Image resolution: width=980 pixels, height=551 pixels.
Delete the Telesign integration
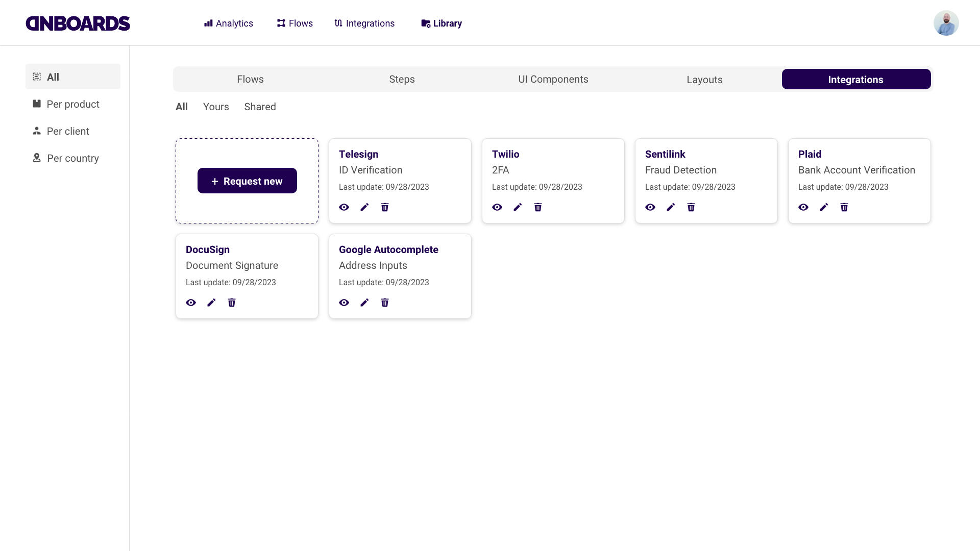(385, 207)
